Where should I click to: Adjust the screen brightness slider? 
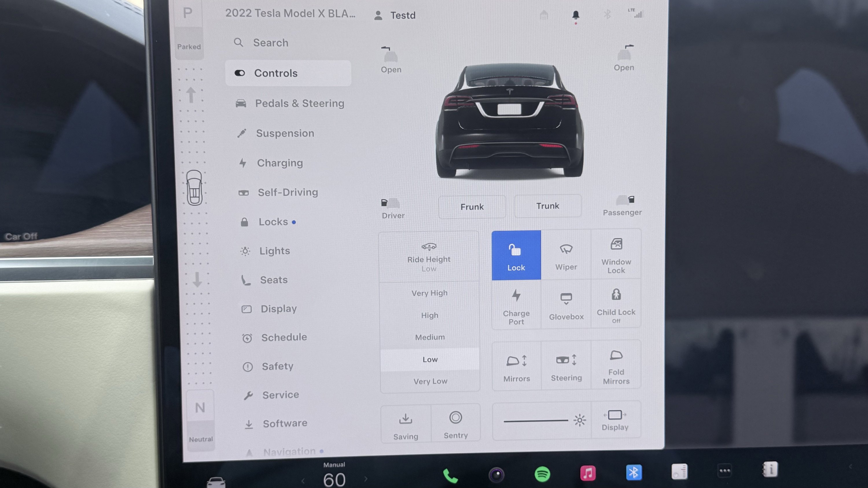coord(536,420)
